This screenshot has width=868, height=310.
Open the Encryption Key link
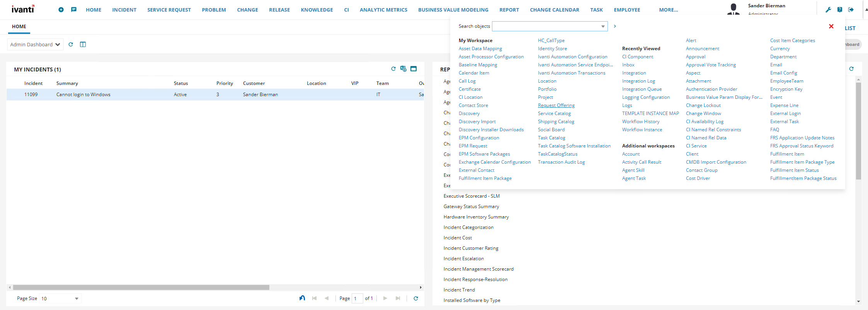pos(786,89)
